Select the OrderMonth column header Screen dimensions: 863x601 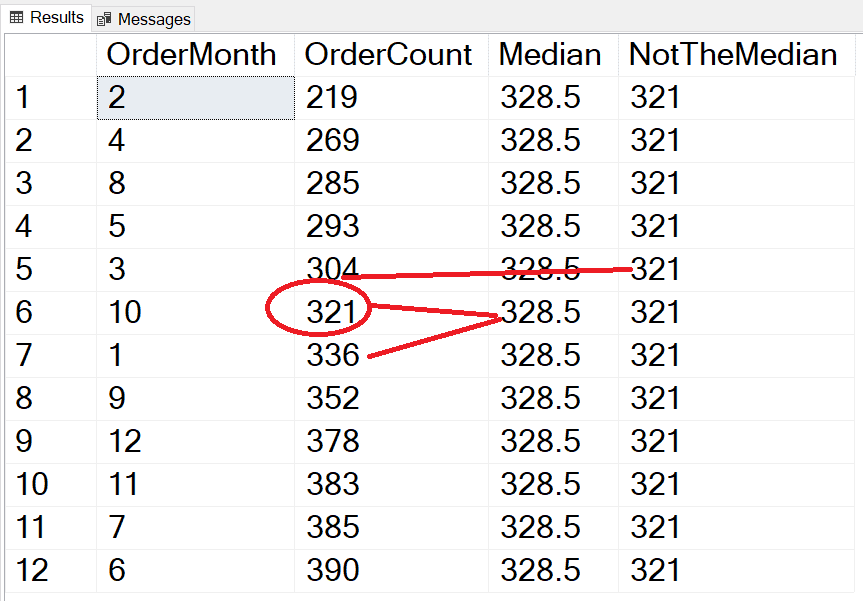coord(191,54)
